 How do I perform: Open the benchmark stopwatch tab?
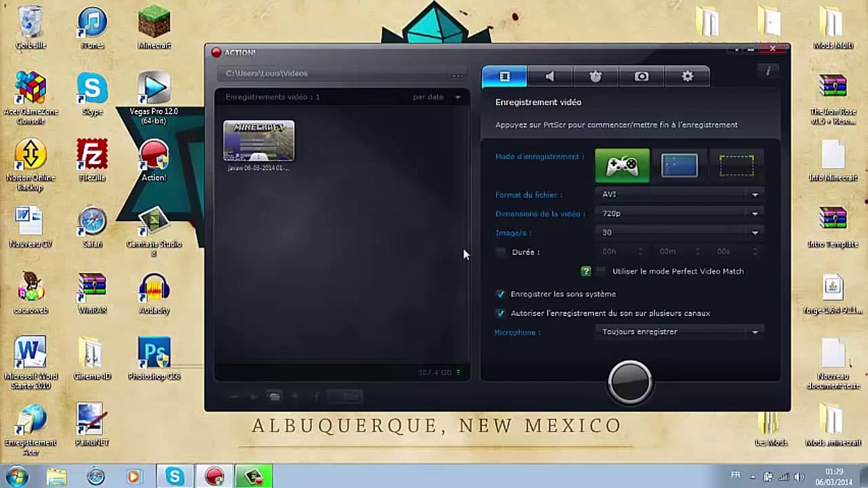pyautogui.click(x=595, y=77)
